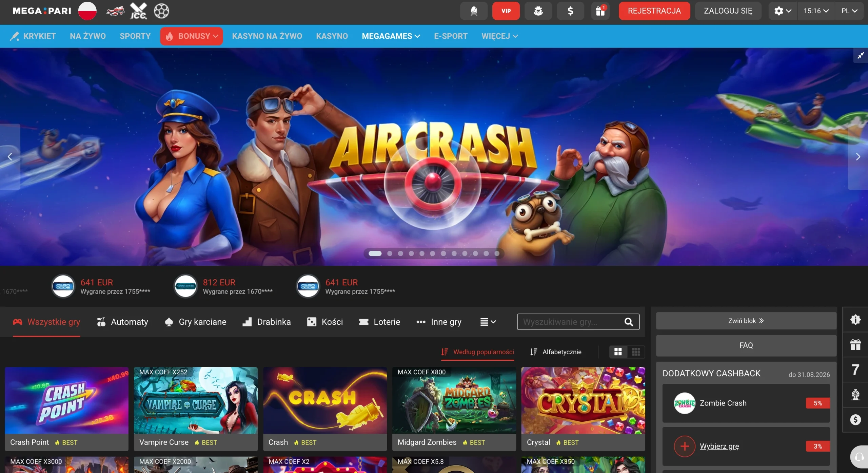Show previous banner slide

10,157
